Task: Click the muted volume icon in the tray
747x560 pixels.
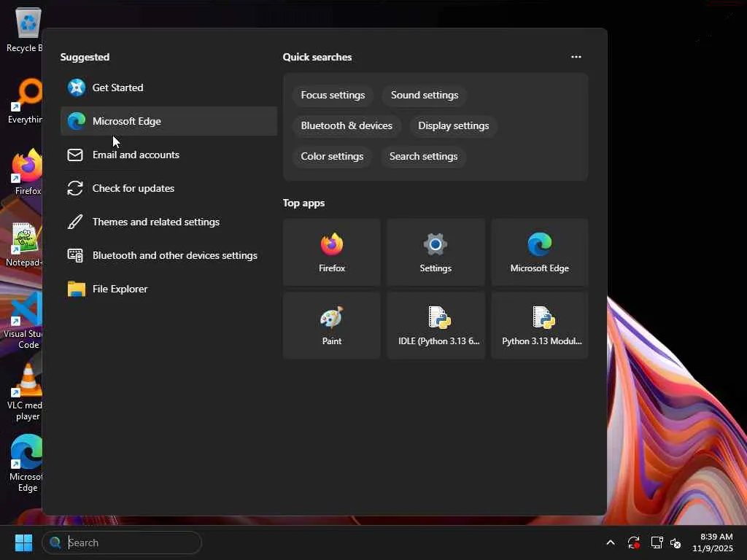Action: pos(676,542)
